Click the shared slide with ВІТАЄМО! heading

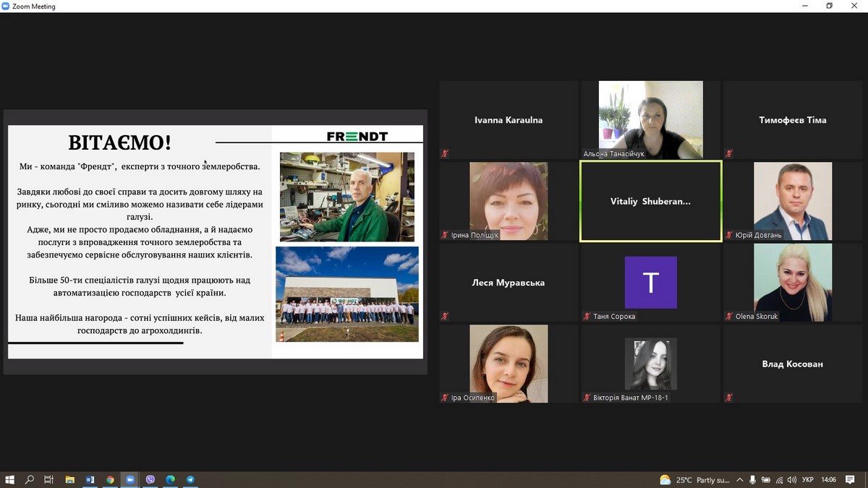(x=215, y=241)
